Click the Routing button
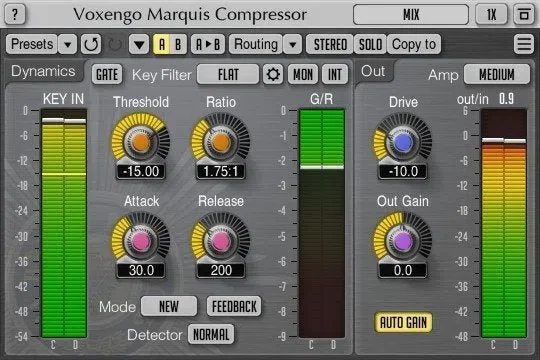 [x=256, y=44]
